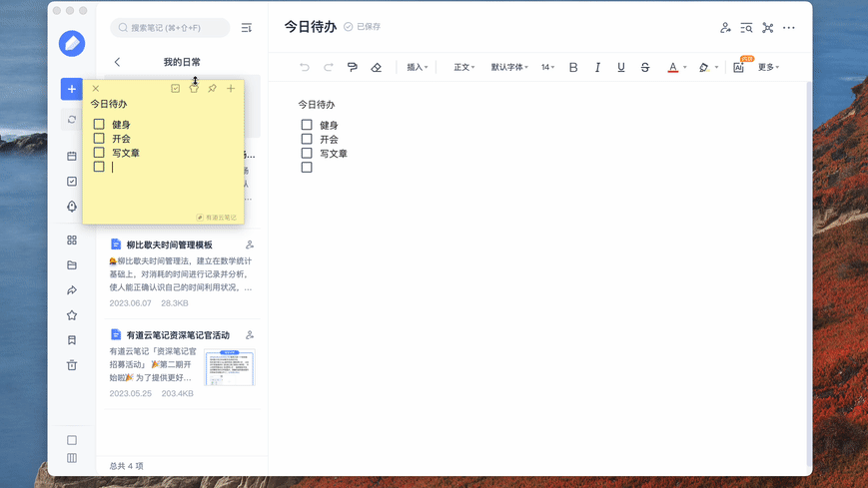868x488 pixels.
Task: Check the empty to-do in editor
Action: tap(307, 167)
